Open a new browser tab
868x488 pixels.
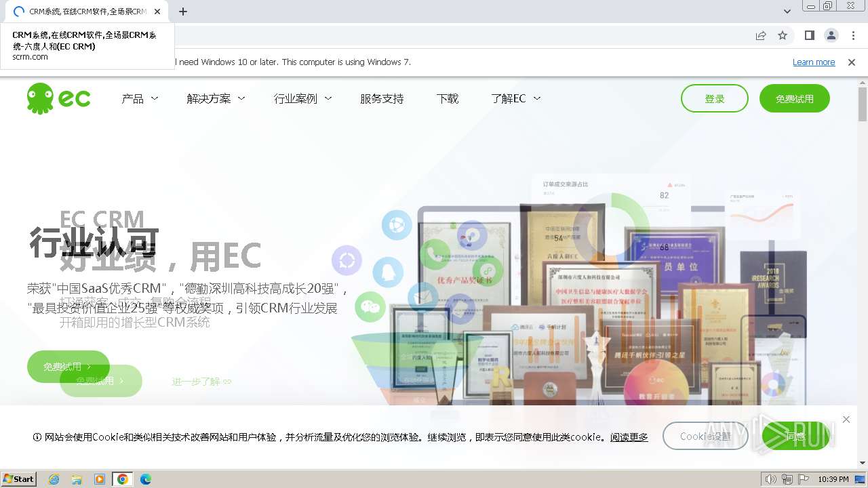(183, 12)
